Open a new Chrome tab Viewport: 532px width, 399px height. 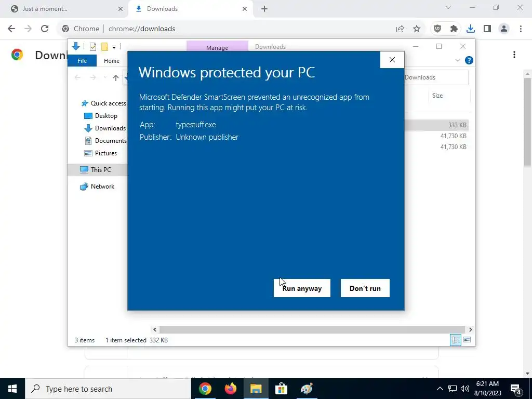click(x=264, y=9)
